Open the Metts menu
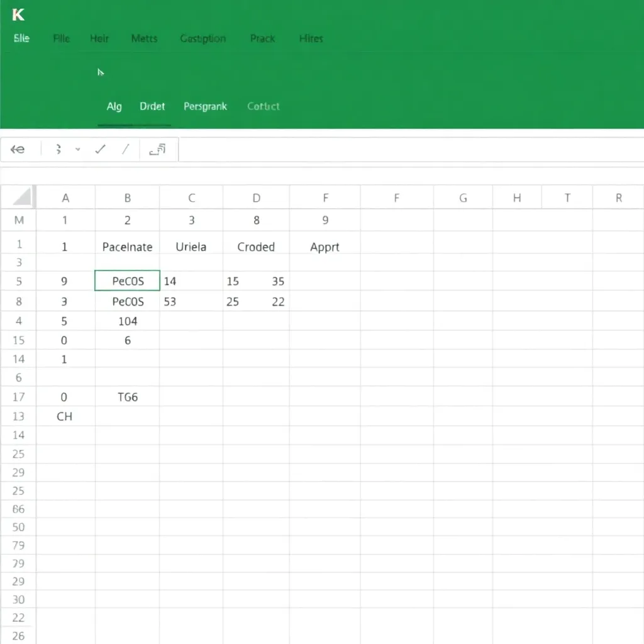 [144, 38]
